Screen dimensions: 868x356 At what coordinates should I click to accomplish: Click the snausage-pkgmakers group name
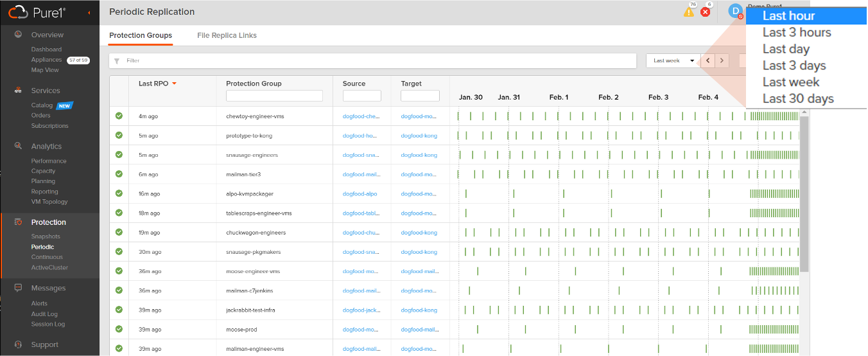pyautogui.click(x=254, y=252)
